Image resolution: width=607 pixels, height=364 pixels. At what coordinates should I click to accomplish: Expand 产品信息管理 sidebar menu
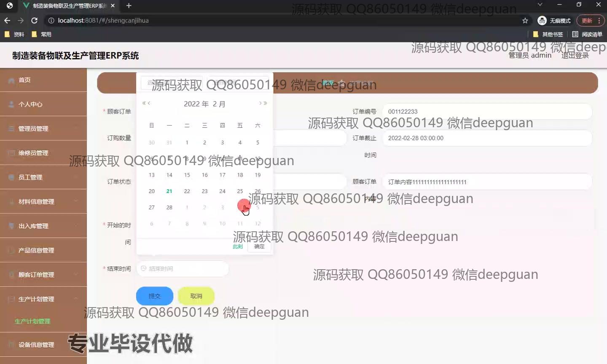click(43, 250)
